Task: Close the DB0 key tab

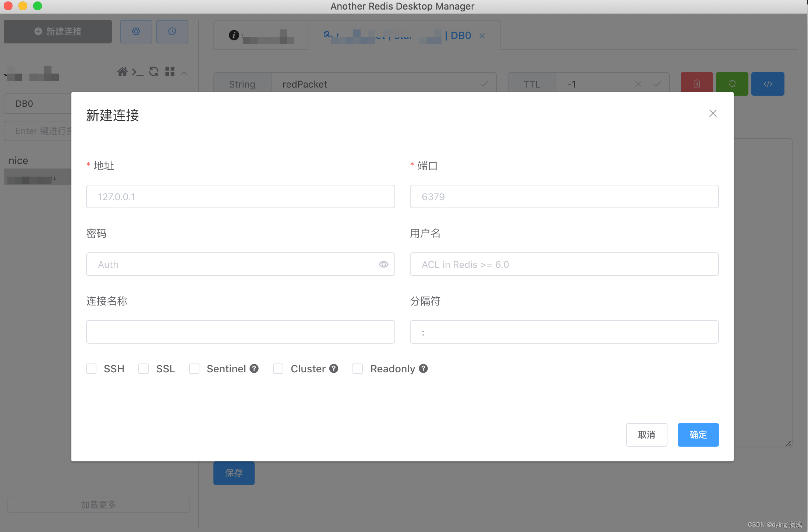Action: [x=482, y=36]
